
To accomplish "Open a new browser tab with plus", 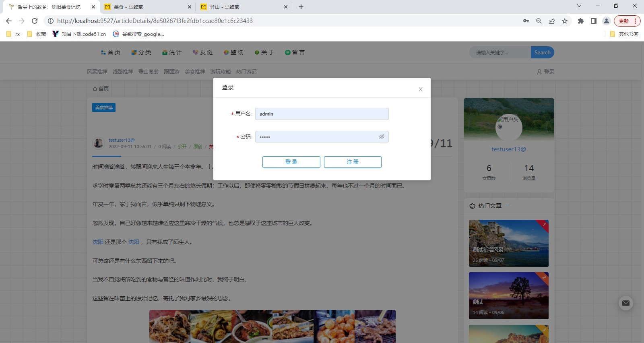I will tap(301, 7).
